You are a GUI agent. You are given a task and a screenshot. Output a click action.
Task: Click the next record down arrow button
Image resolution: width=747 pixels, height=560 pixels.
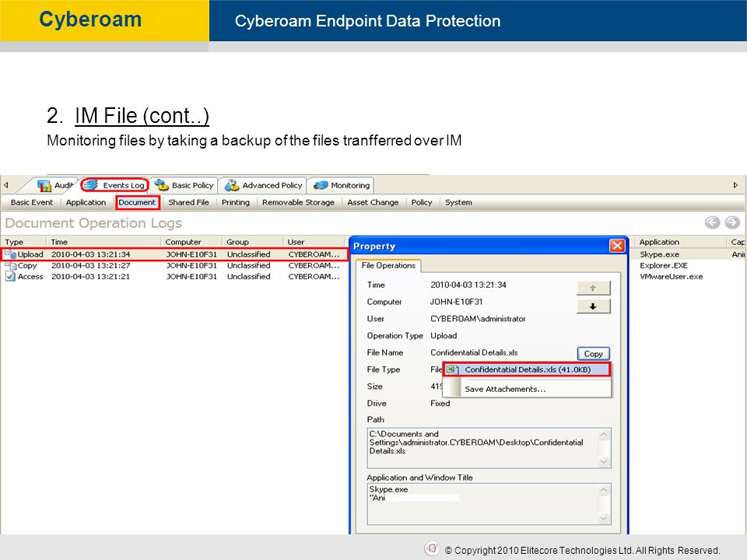(593, 306)
